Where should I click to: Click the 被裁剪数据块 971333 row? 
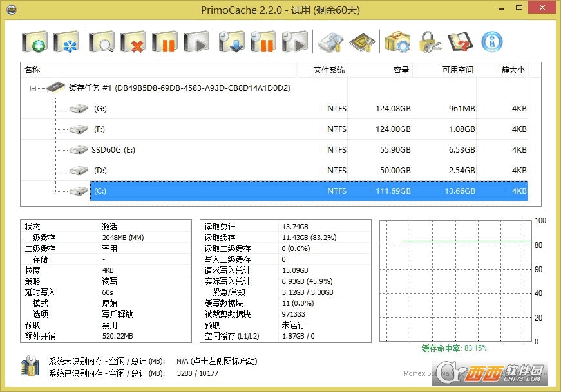(x=285, y=314)
